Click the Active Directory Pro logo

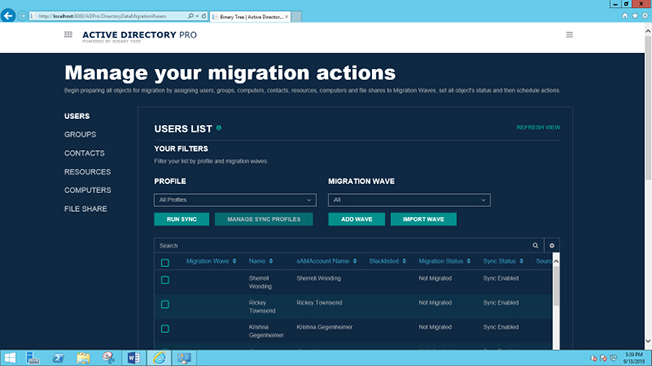click(x=139, y=36)
